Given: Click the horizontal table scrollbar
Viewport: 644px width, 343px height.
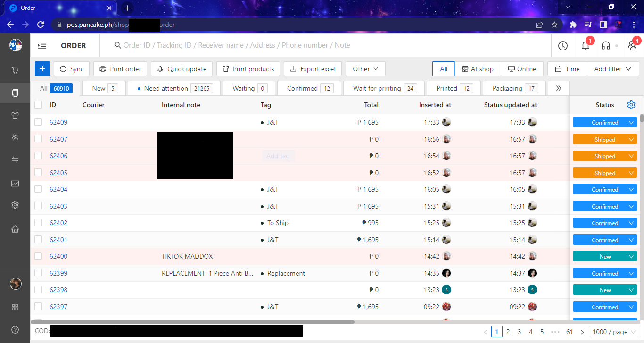Looking at the screenshot, I should tap(192, 322).
